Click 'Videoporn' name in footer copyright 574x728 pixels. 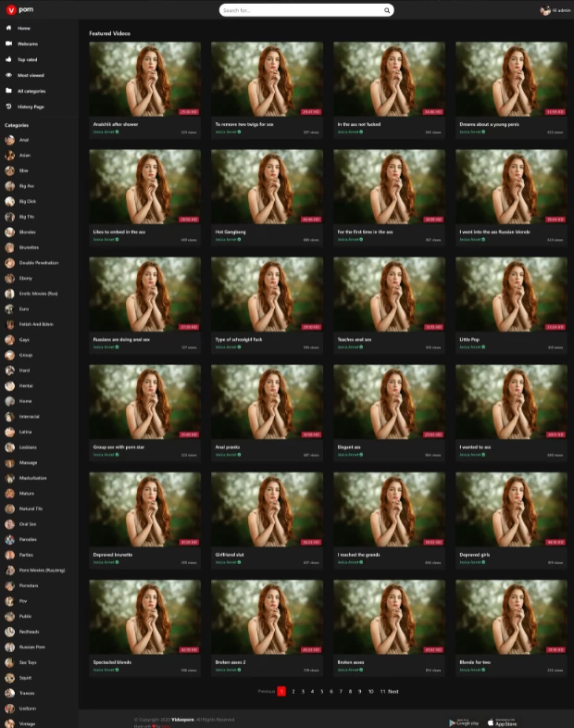(182, 719)
